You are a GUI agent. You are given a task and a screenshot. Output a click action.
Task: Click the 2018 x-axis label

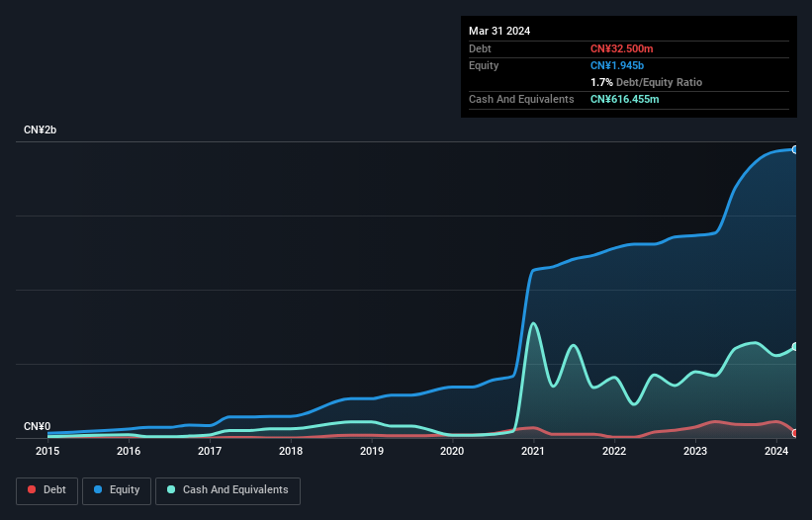pos(291,451)
